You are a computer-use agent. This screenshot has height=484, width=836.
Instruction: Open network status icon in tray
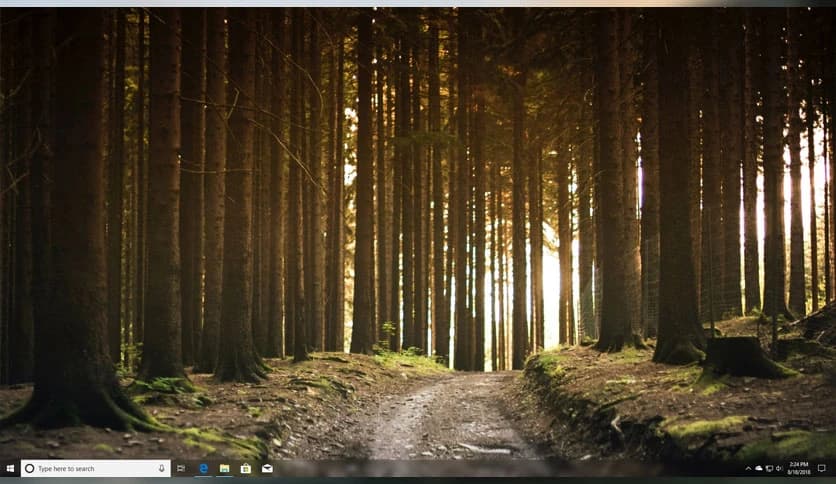(769, 469)
